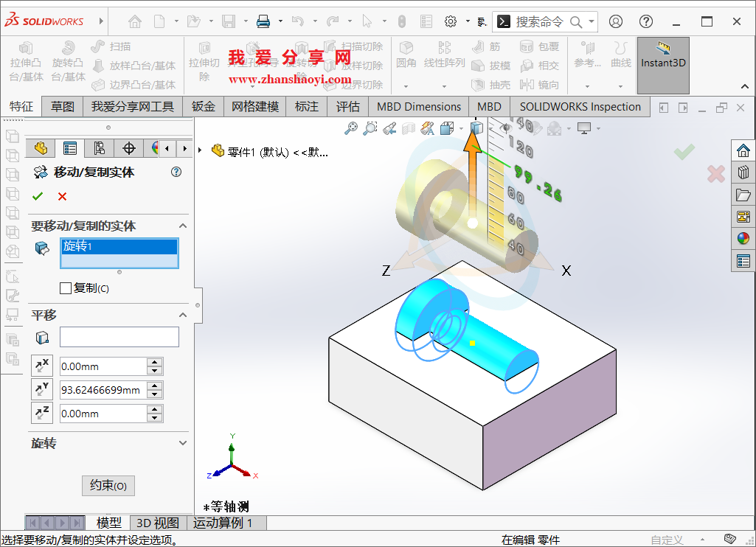Expand the 旋转 section

pyautogui.click(x=184, y=443)
